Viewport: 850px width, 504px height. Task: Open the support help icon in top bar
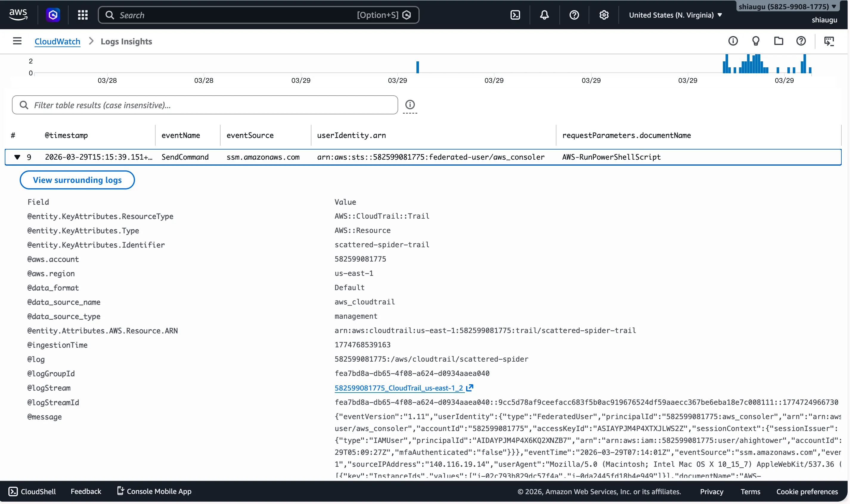click(x=574, y=15)
